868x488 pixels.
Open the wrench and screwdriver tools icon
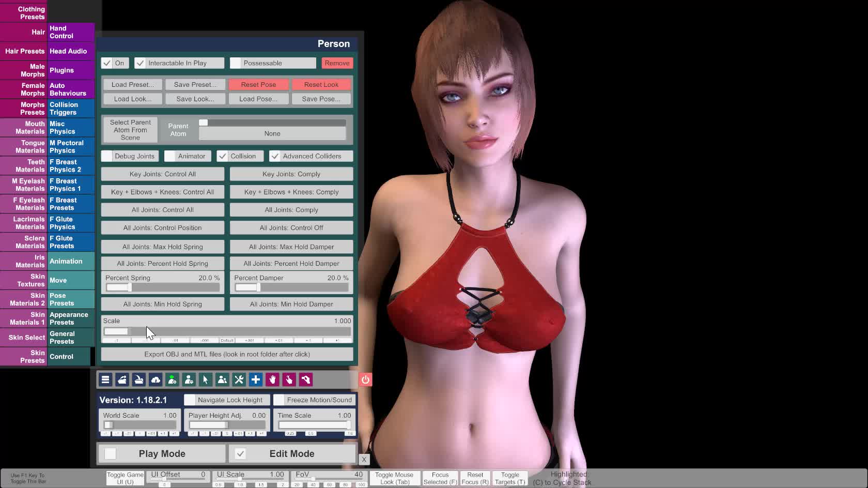(x=239, y=380)
